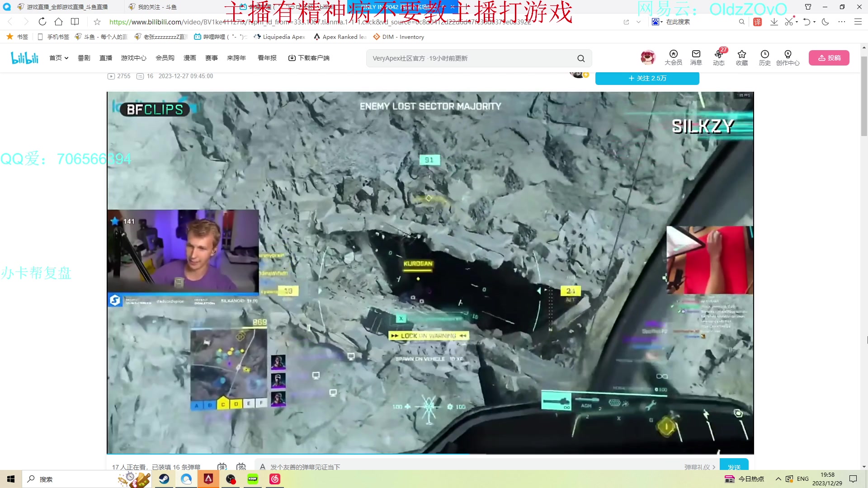Reload the page with the refresh icon

tap(42, 22)
